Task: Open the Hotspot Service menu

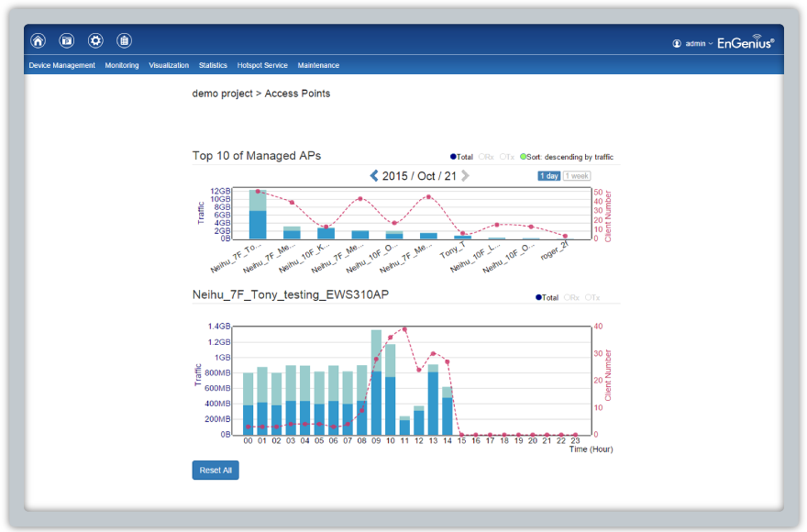Action: tap(262, 65)
